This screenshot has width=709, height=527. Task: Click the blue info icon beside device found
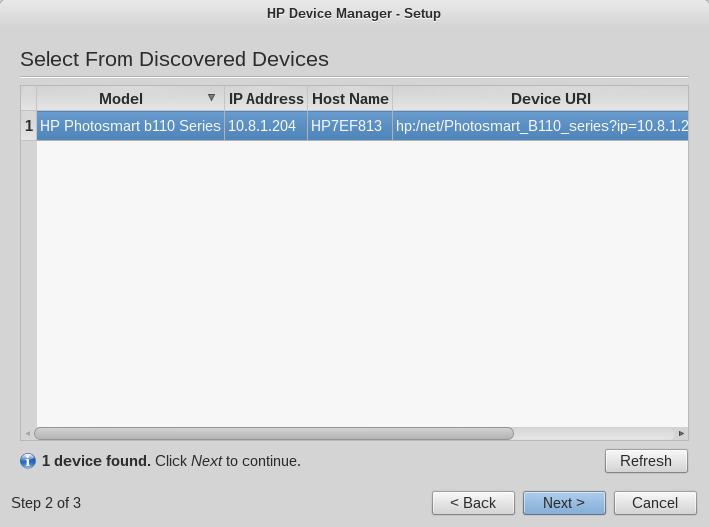[x=28, y=461]
